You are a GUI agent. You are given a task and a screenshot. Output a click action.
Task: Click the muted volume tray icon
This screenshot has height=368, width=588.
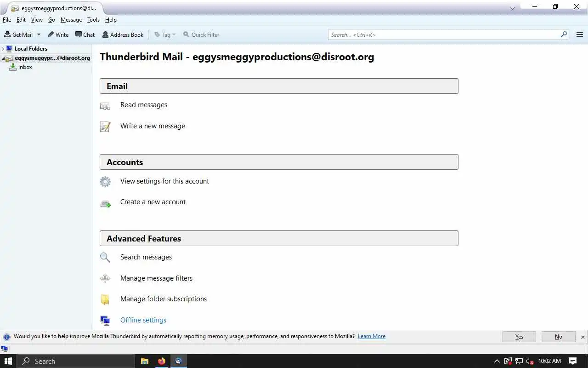pyautogui.click(x=530, y=361)
